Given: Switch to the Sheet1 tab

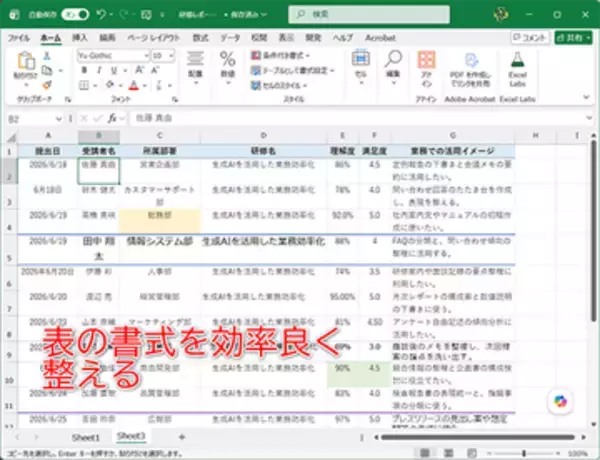Looking at the screenshot, I should pyautogui.click(x=85, y=437).
